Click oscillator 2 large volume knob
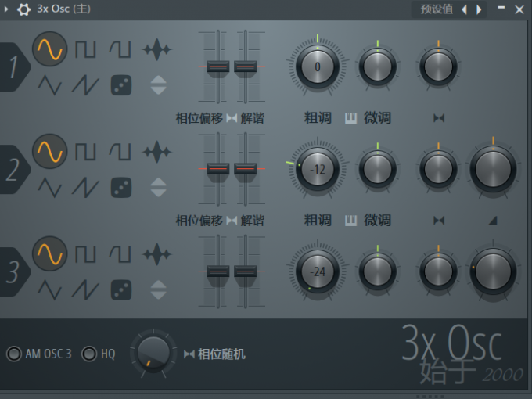 point(493,169)
